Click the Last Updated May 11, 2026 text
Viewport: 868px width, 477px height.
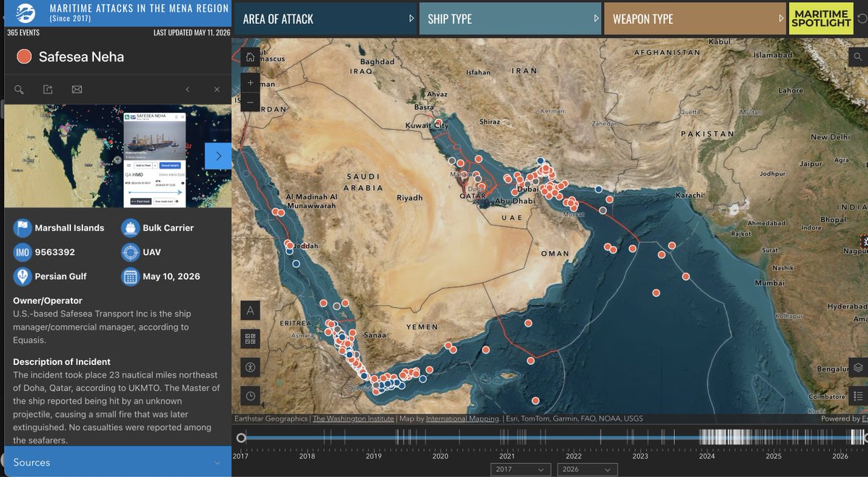click(x=191, y=33)
